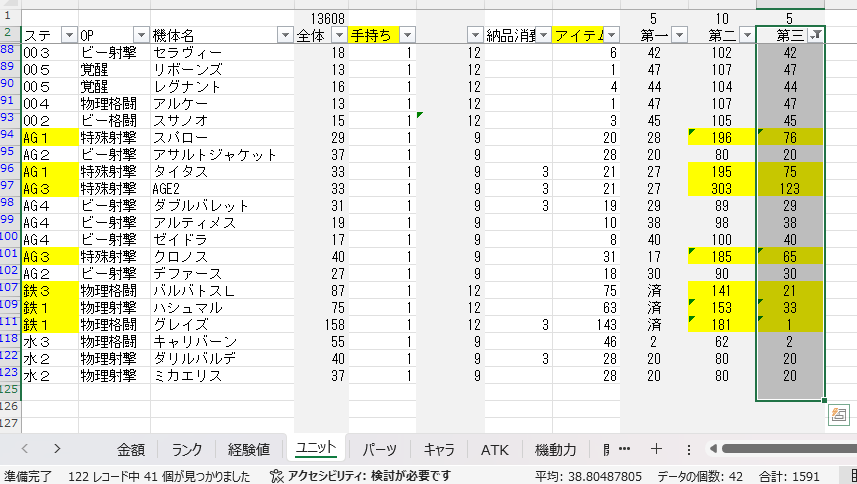Viewport: 857px width, 484px height.
Task: Open filter dropdown for 納品消費 column
Action: point(543,36)
